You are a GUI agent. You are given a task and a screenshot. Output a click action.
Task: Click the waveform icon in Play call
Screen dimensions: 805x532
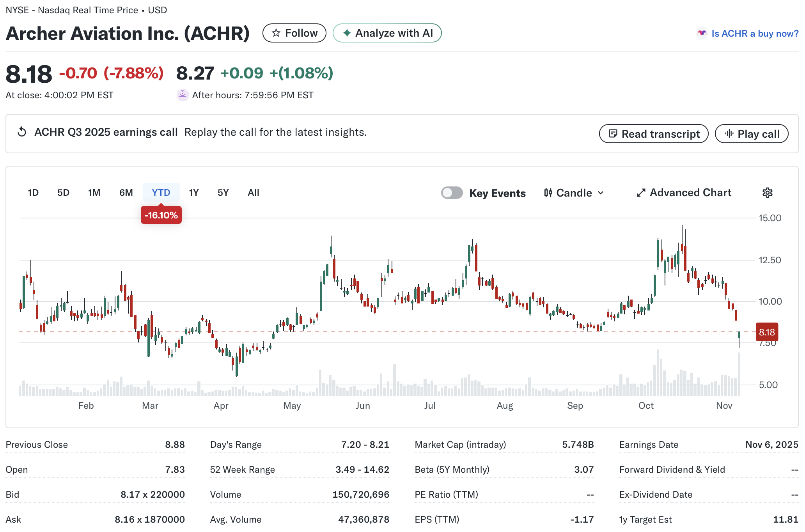[729, 134]
